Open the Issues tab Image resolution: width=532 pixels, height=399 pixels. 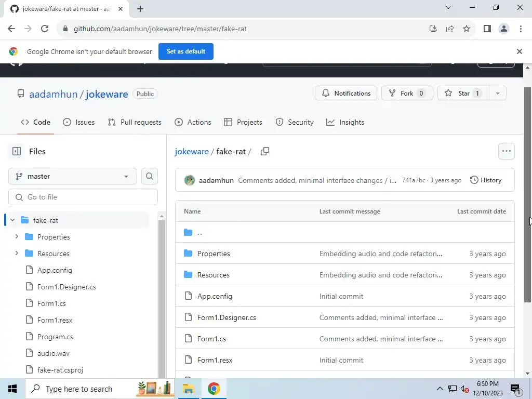point(79,122)
